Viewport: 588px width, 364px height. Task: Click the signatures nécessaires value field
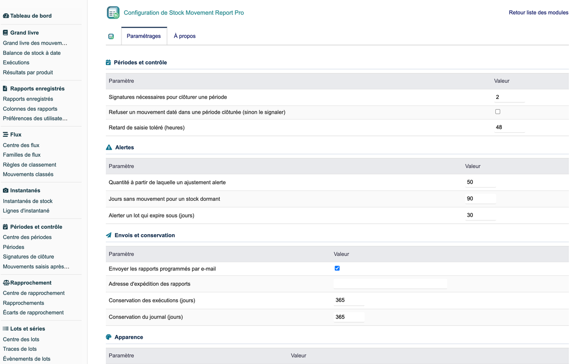510,97
